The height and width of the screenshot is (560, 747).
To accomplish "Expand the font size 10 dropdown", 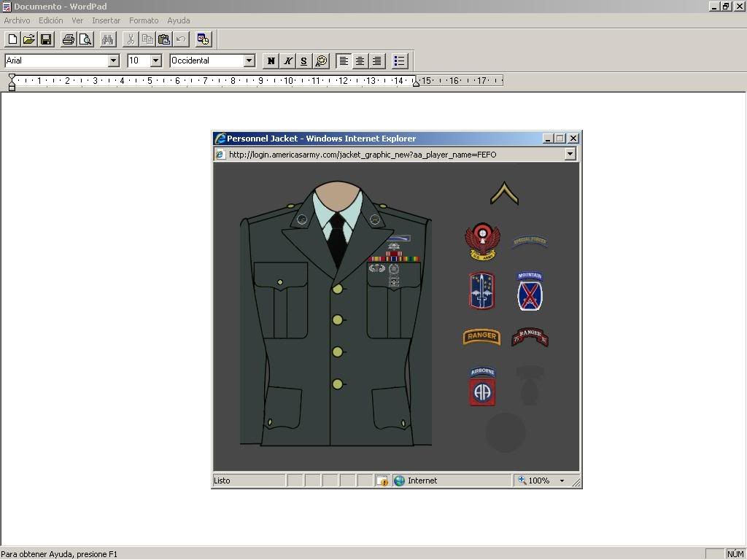I will click(156, 61).
